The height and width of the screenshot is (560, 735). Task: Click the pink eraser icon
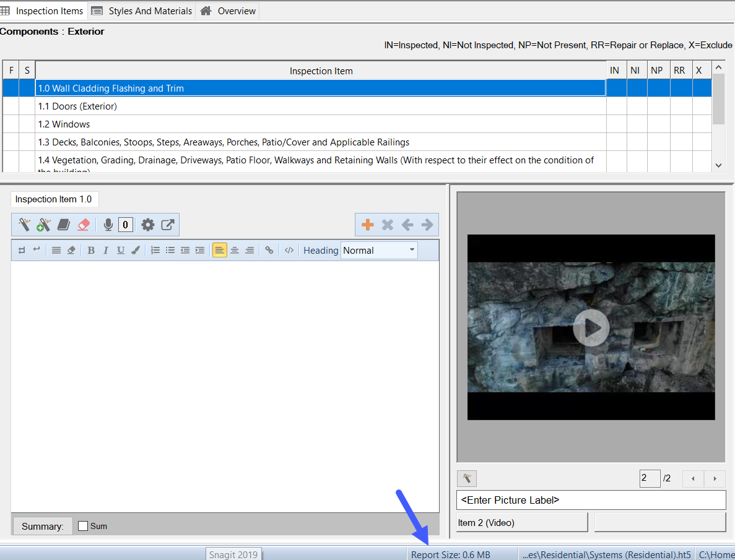[x=84, y=225]
